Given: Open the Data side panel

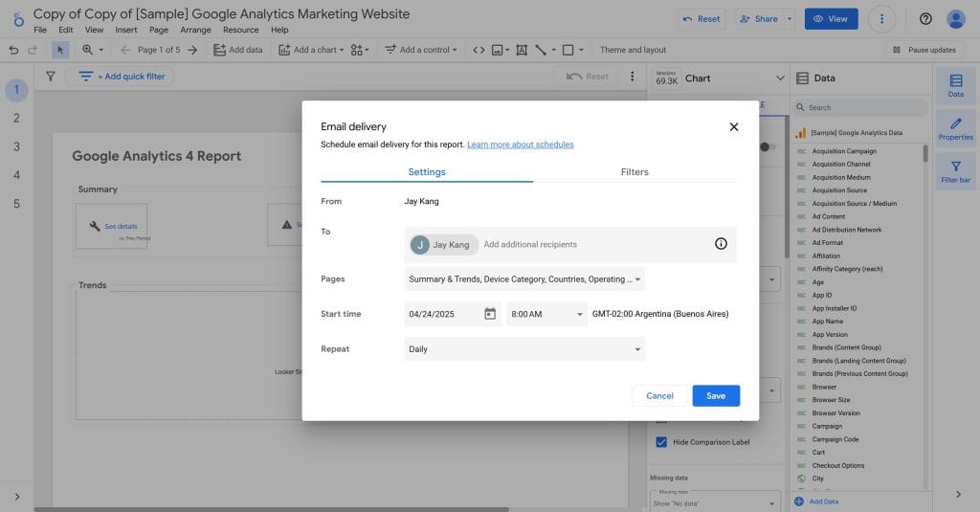Looking at the screenshot, I should click(956, 85).
